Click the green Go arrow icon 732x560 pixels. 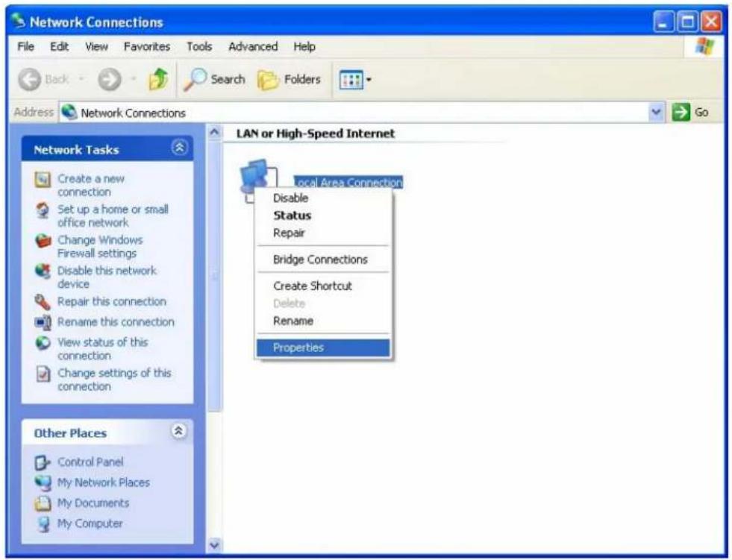[681, 112]
